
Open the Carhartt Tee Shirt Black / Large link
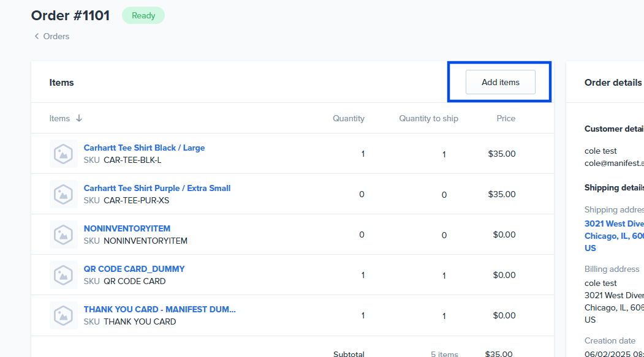click(144, 148)
